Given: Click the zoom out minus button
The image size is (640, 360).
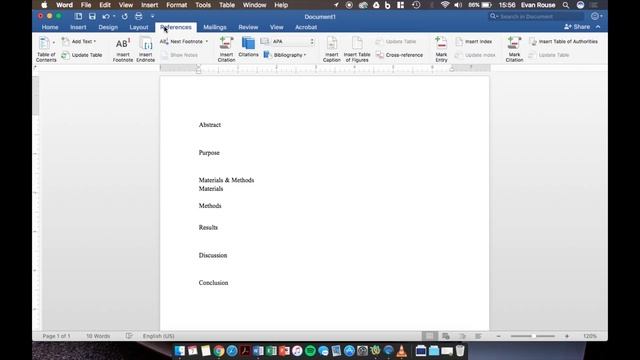Looking at the screenshot, I should (498, 336).
